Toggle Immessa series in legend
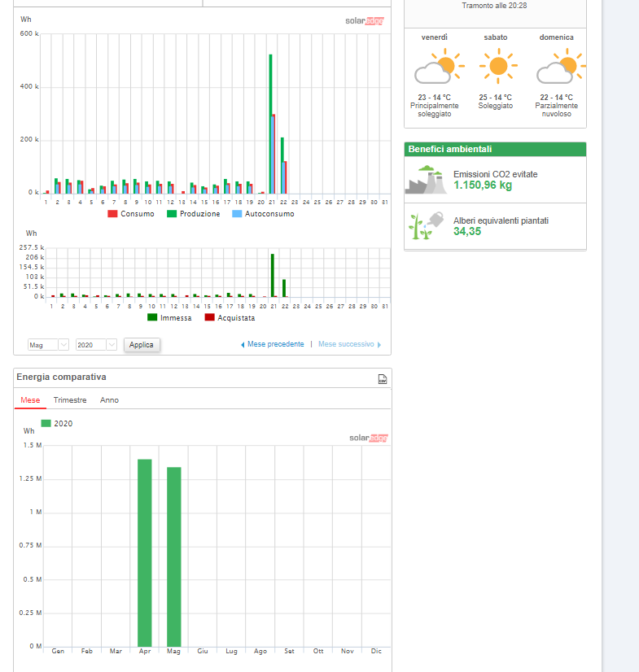The height and width of the screenshot is (672, 639). (x=169, y=318)
